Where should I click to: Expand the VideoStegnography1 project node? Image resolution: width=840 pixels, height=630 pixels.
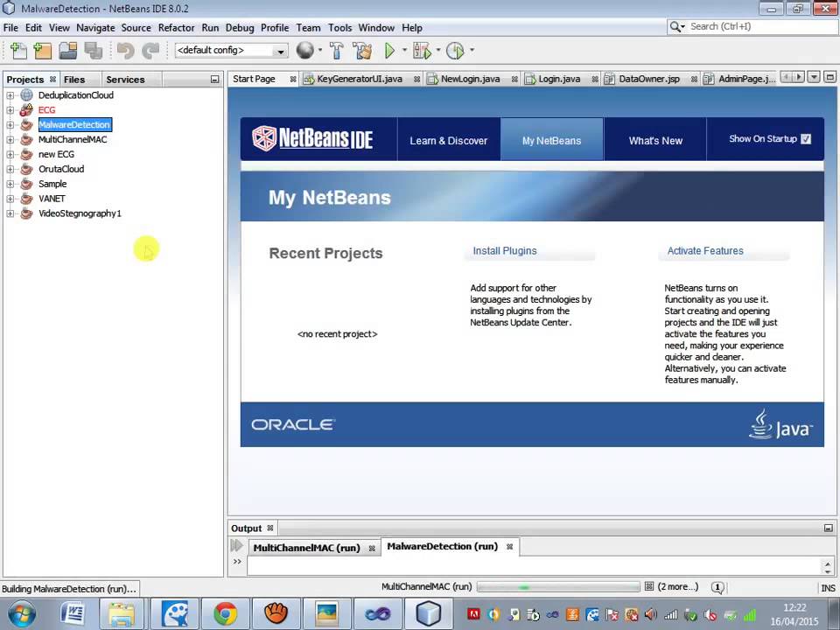click(x=10, y=213)
